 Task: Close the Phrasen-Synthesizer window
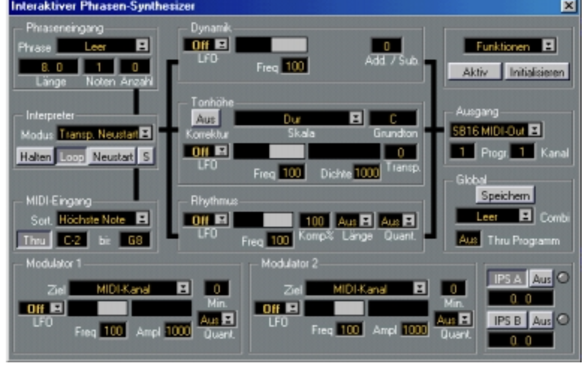(x=569, y=6)
